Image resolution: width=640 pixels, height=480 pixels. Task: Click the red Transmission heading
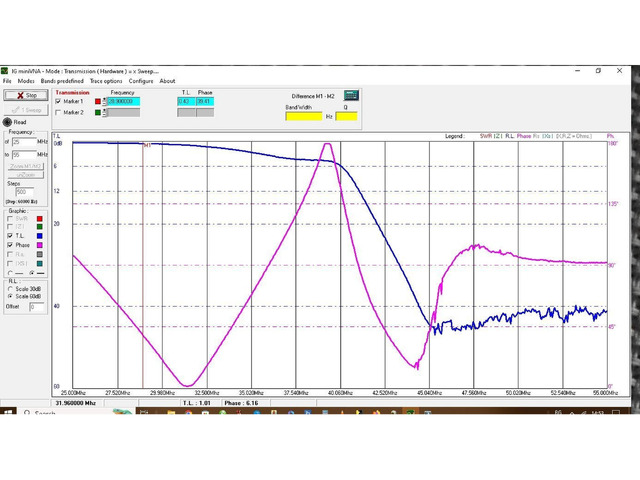click(72, 93)
